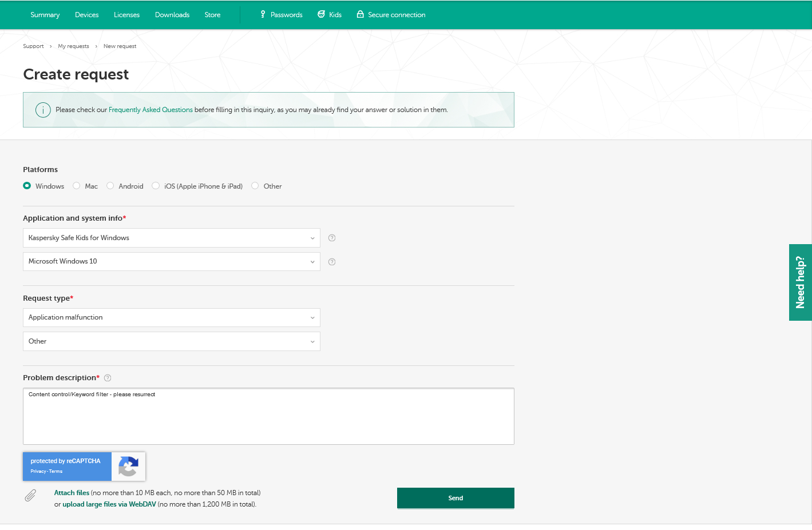
Task: Expand the Microsoft Windows 10 dropdown
Action: (x=172, y=261)
